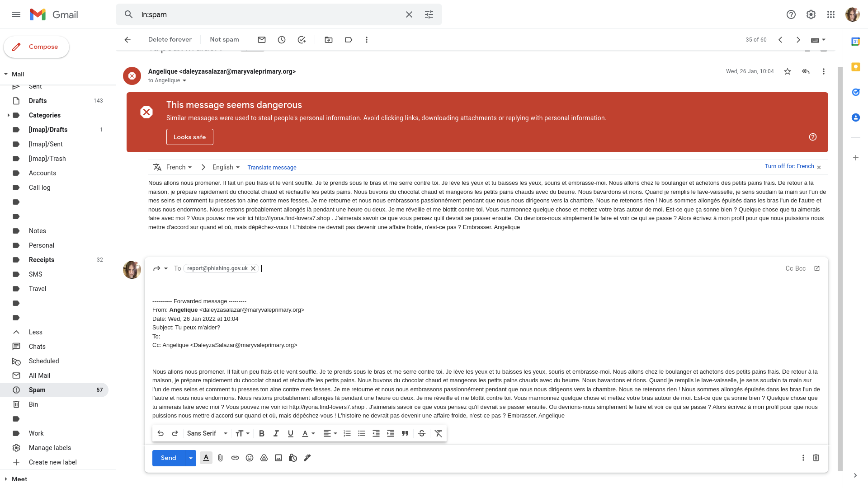Image resolution: width=868 pixels, height=488 pixels.
Task: Toggle bold formatting in compose toolbar
Action: (262, 433)
